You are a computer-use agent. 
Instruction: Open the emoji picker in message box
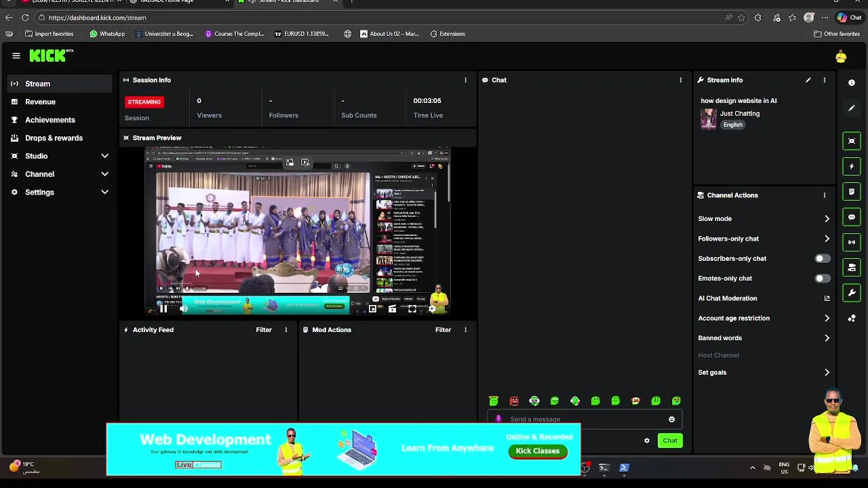(672, 420)
